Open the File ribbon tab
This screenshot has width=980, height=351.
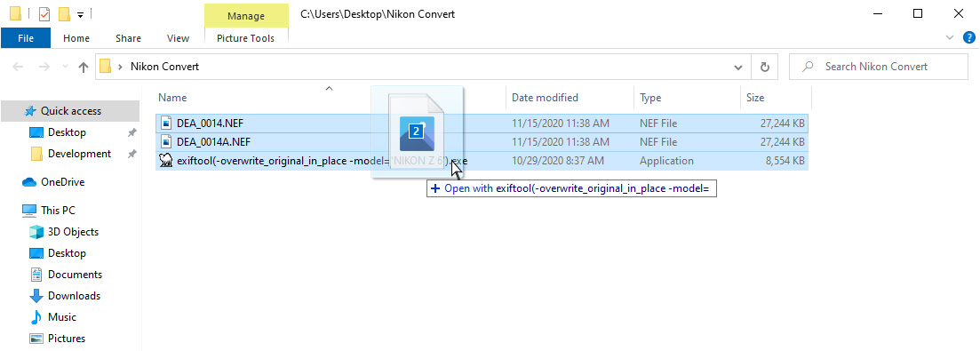(26, 38)
